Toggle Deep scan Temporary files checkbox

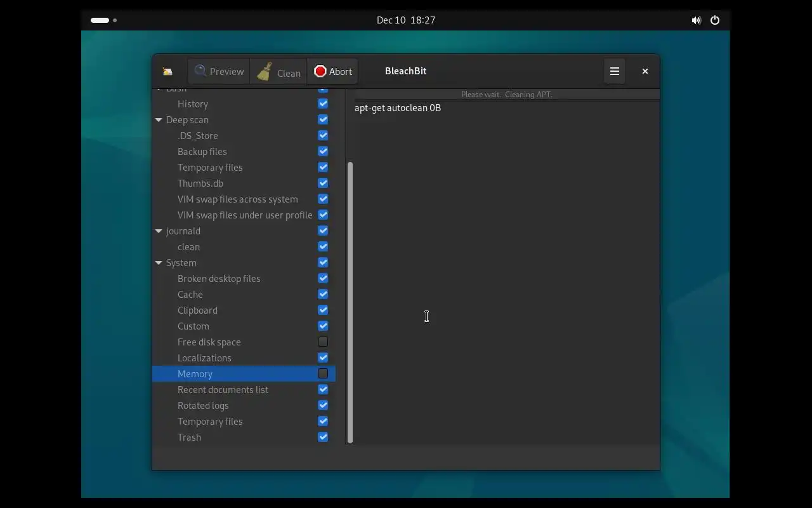click(x=323, y=167)
